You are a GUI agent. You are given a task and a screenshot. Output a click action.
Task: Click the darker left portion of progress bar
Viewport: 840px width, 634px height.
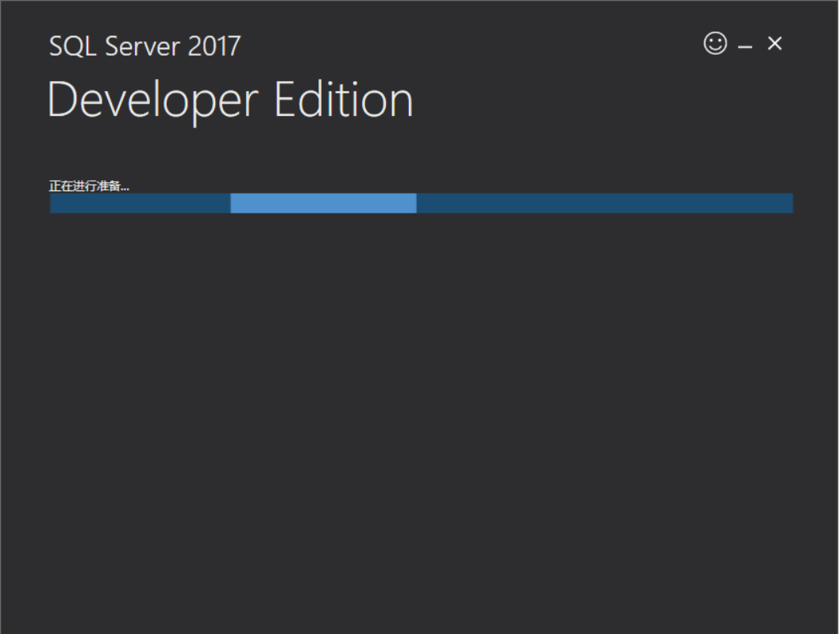click(x=139, y=203)
